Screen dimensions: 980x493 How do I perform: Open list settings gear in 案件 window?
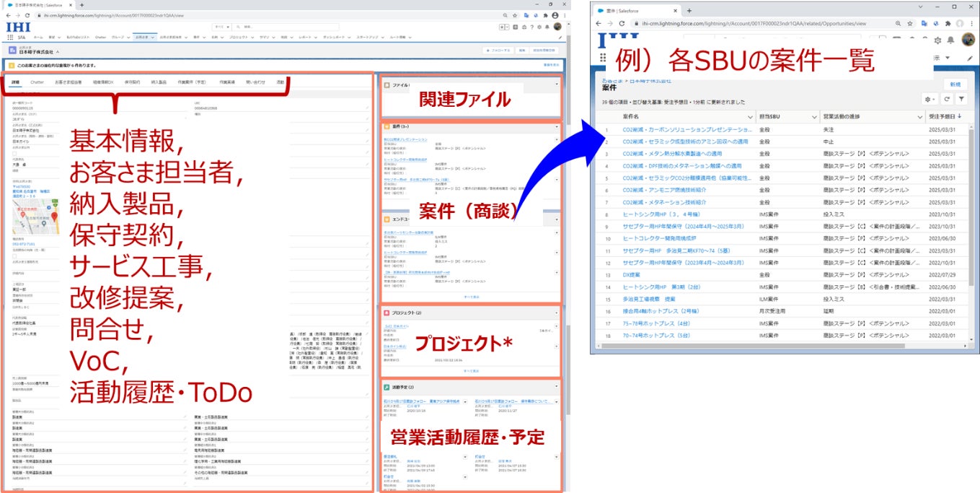point(930,99)
